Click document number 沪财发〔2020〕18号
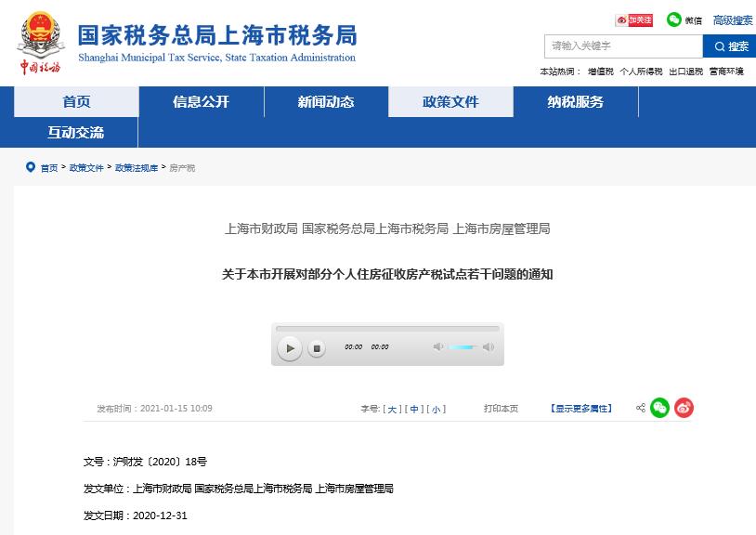The width and height of the screenshot is (756, 535). (160, 462)
